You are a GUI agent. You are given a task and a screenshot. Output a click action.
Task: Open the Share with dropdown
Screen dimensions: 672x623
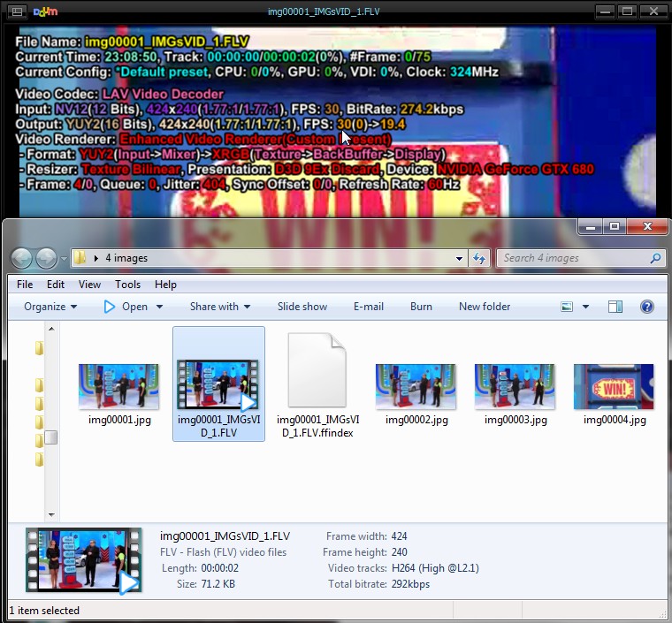tap(220, 307)
